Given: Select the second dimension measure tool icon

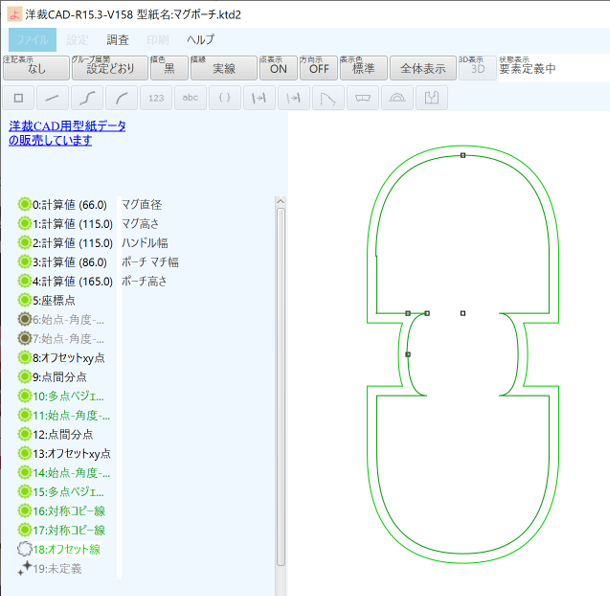Looking at the screenshot, I should [294, 98].
